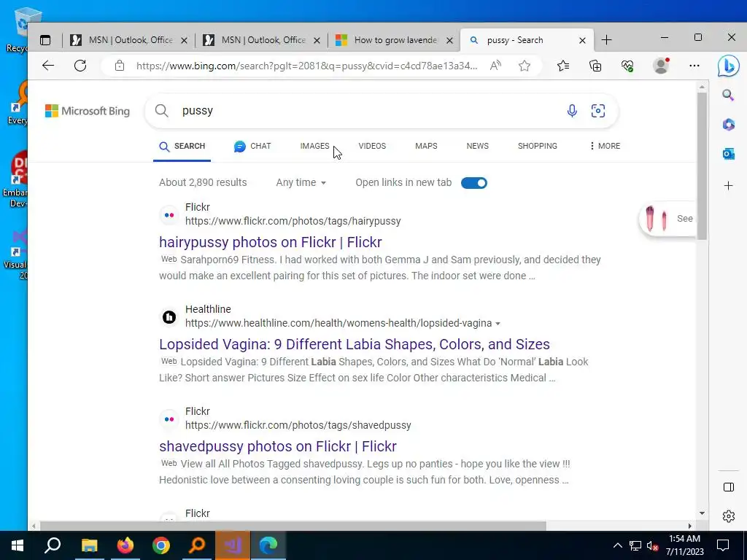Open the Edge tab actions menu
Screen dimensions: 747x560
pos(45,40)
